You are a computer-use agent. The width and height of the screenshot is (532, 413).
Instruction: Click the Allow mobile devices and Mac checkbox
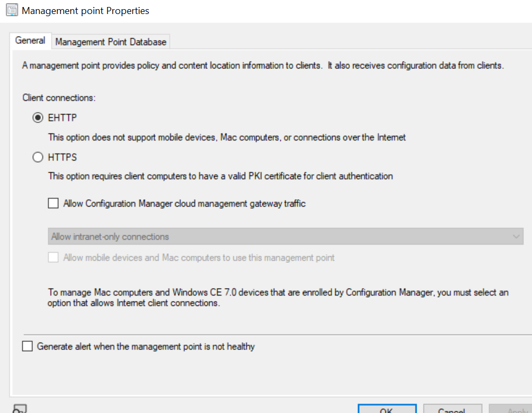pyautogui.click(x=53, y=257)
